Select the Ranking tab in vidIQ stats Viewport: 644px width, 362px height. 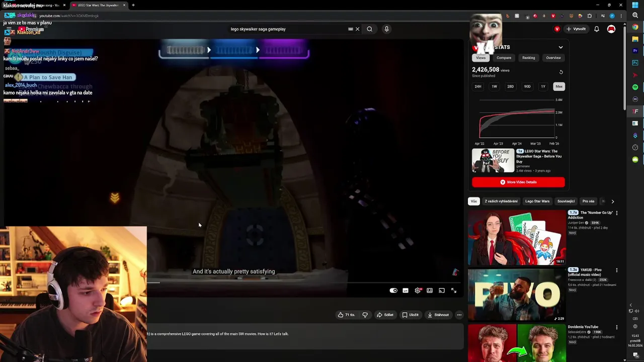(x=528, y=58)
